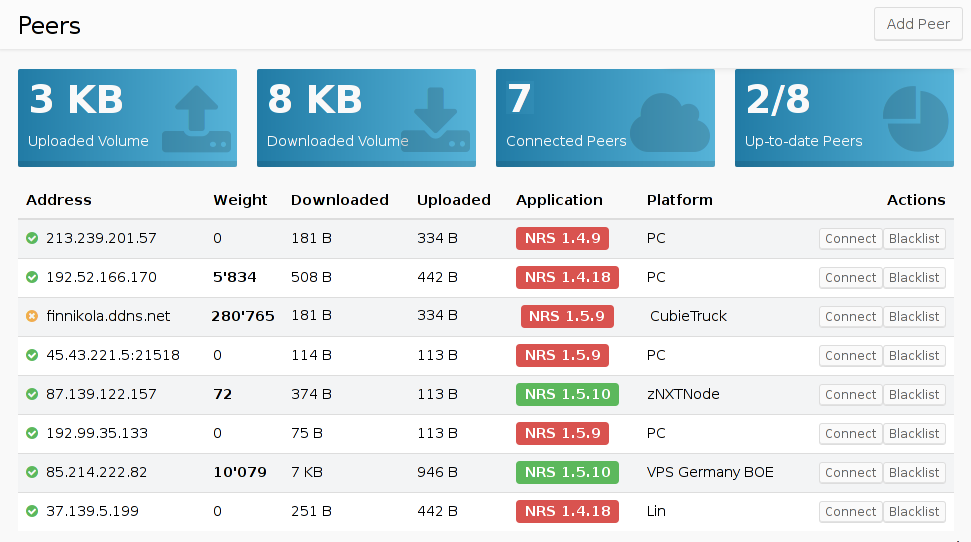This screenshot has height=542, width=971.
Task: Click the 3 KB Uploaded Volume figure
Action: click(x=76, y=99)
